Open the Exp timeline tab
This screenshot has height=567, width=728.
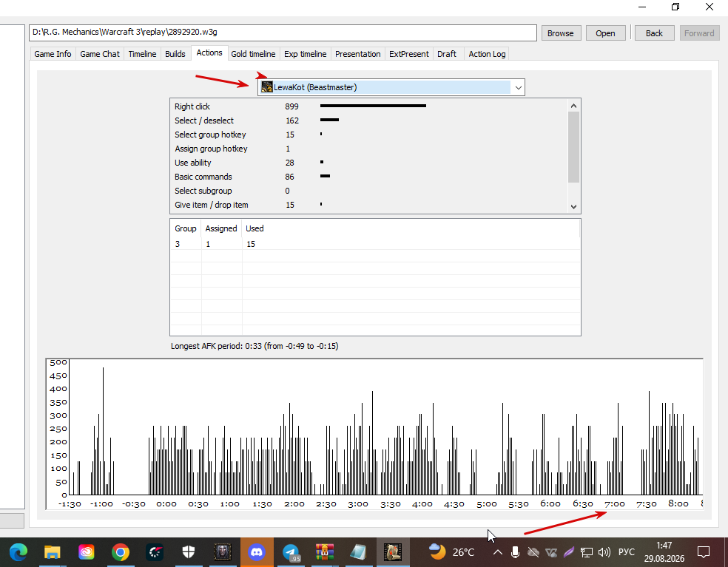pyautogui.click(x=305, y=54)
